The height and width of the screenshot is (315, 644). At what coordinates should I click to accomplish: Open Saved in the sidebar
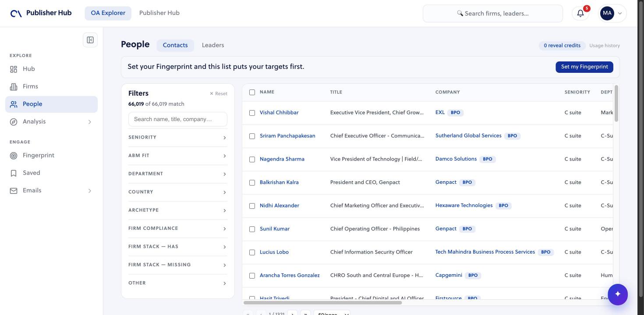(x=51, y=173)
